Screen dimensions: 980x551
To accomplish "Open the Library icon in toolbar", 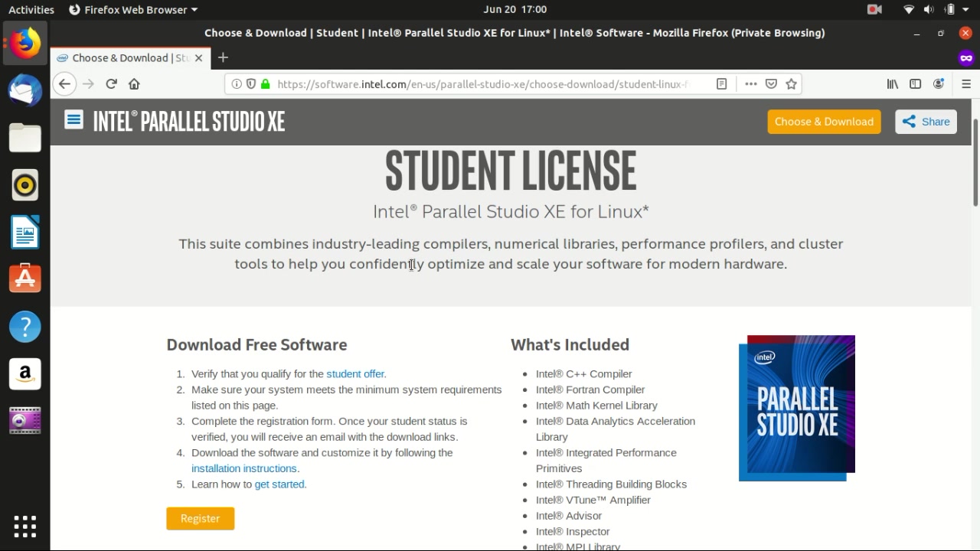I will [x=893, y=84].
